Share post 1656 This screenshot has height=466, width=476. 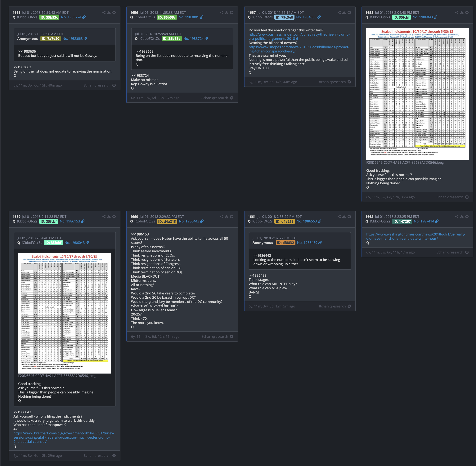222,12
